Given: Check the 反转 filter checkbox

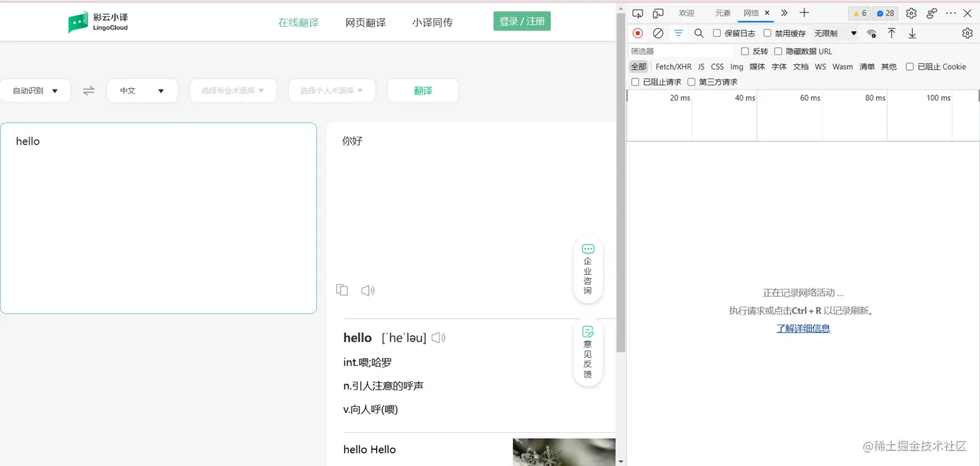Looking at the screenshot, I should (x=745, y=51).
